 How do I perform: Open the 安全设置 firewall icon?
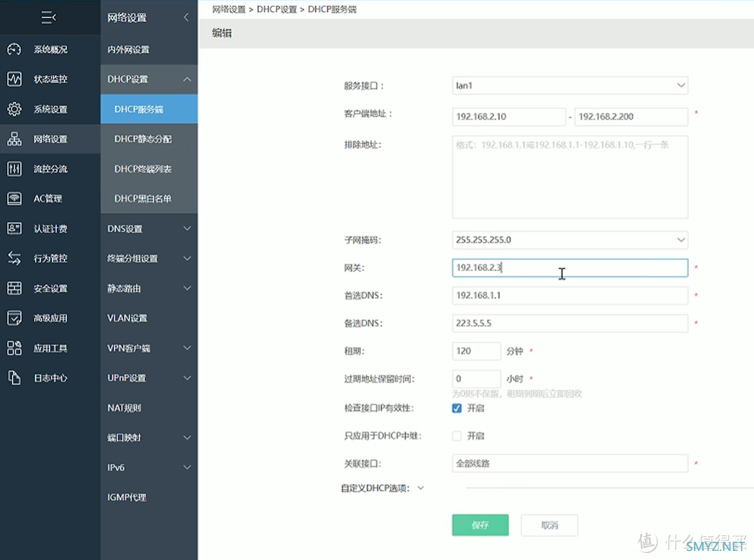(15, 288)
